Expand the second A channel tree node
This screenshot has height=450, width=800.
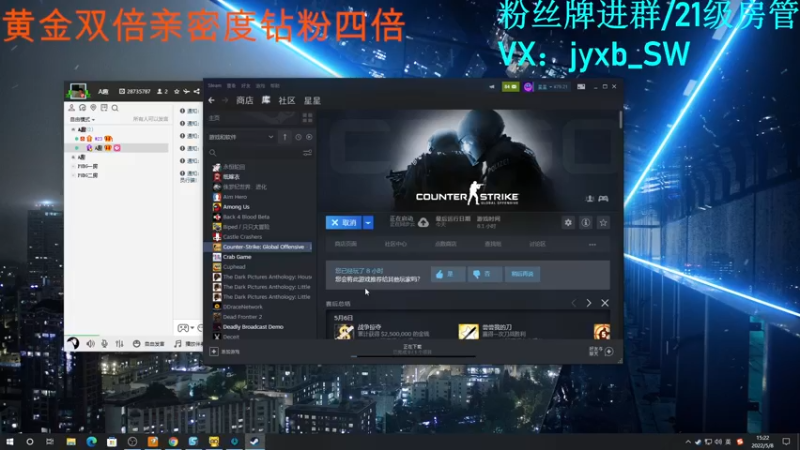click(73, 157)
